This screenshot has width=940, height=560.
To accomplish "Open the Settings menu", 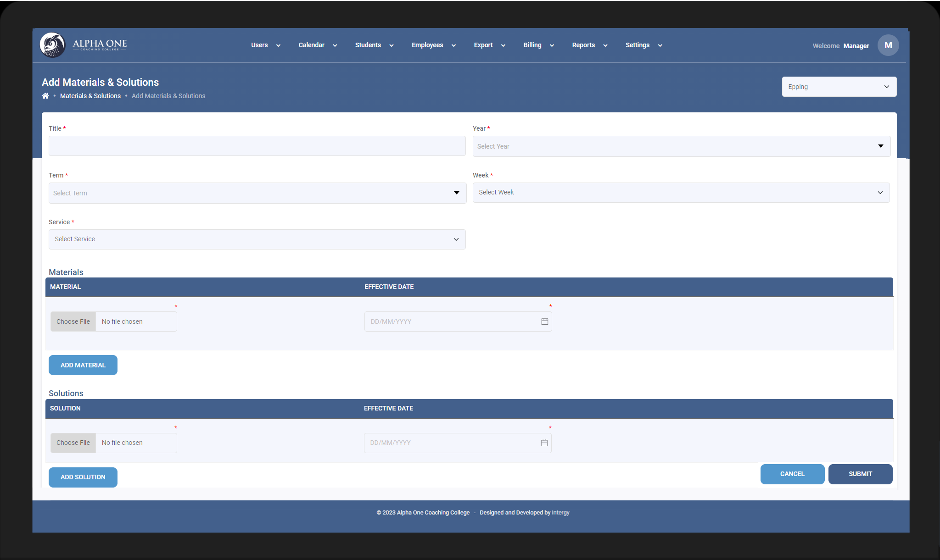I will point(644,45).
